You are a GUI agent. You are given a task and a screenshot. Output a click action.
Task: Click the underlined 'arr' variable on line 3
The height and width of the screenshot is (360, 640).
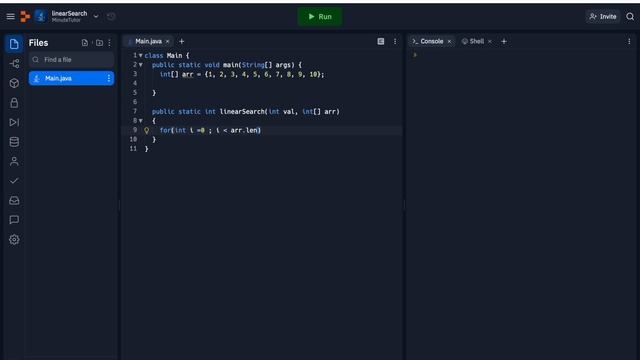[188, 74]
